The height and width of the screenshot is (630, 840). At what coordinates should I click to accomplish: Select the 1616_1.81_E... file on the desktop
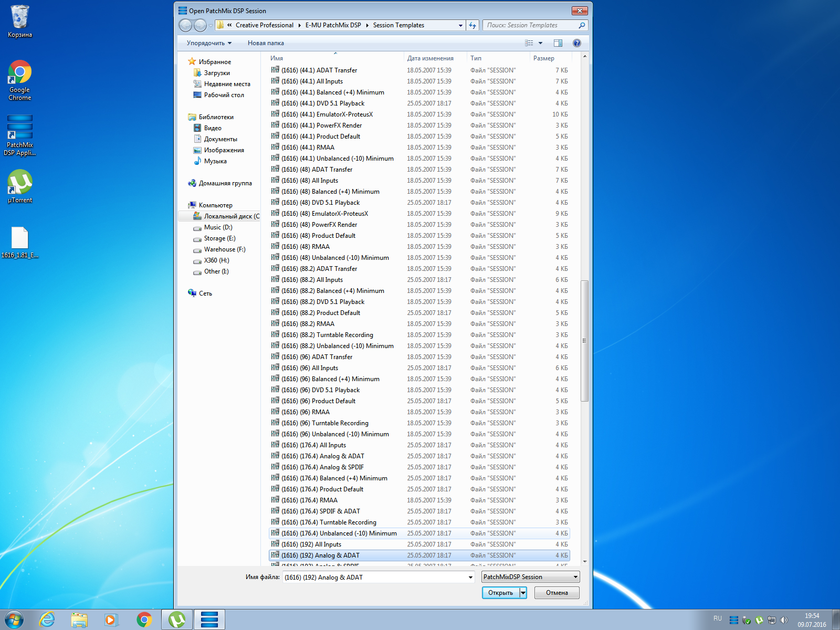click(x=20, y=243)
